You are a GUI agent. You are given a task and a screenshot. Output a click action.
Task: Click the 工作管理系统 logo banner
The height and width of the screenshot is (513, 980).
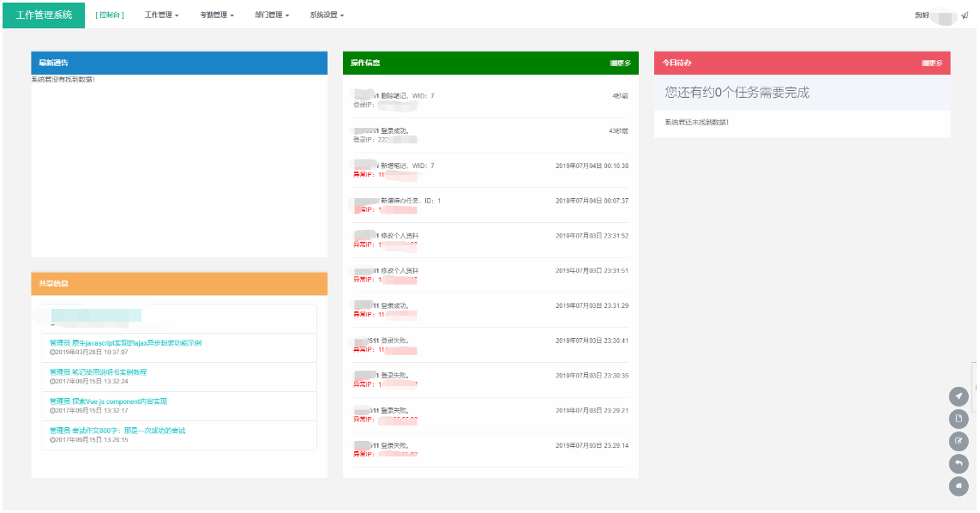coord(44,15)
